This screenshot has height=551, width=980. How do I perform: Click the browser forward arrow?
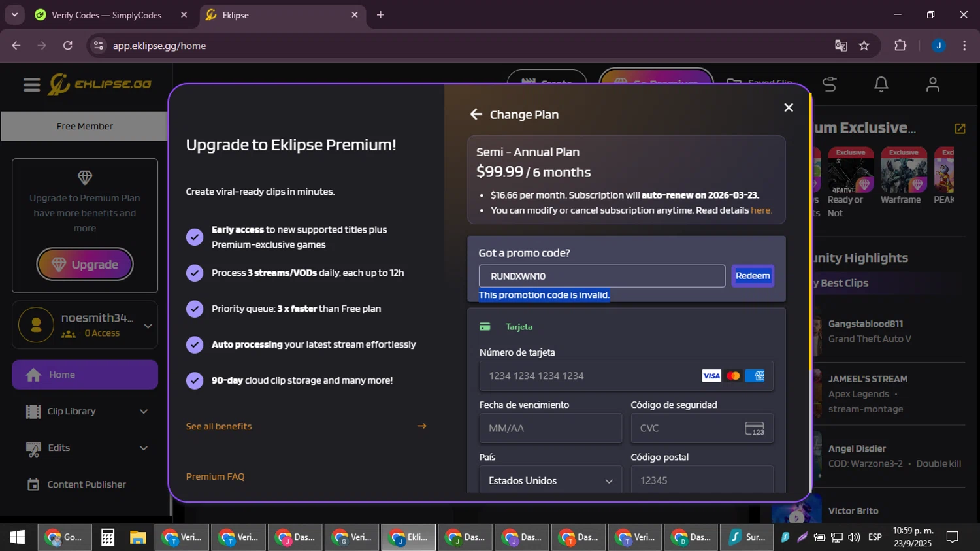click(x=42, y=46)
